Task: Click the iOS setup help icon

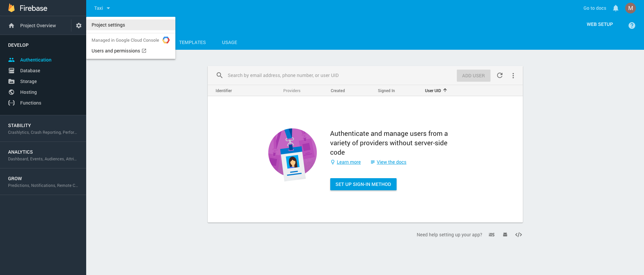Action: tap(492, 235)
